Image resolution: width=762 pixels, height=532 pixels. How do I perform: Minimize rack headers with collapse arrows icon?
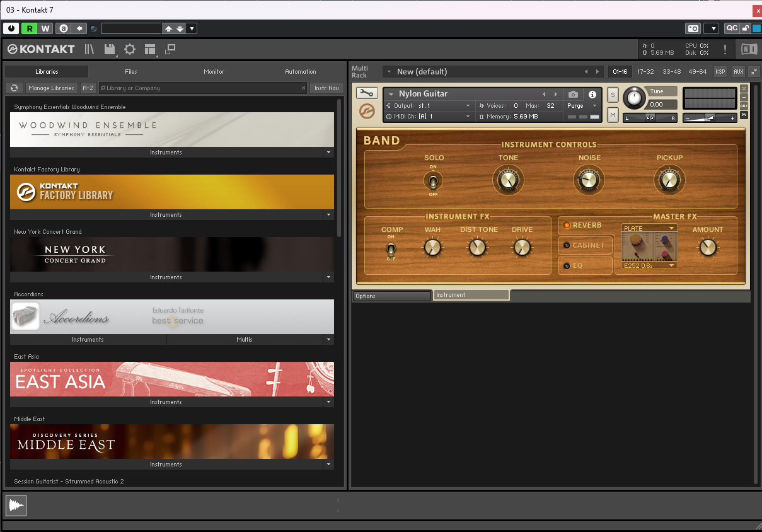pyautogui.click(x=754, y=72)
